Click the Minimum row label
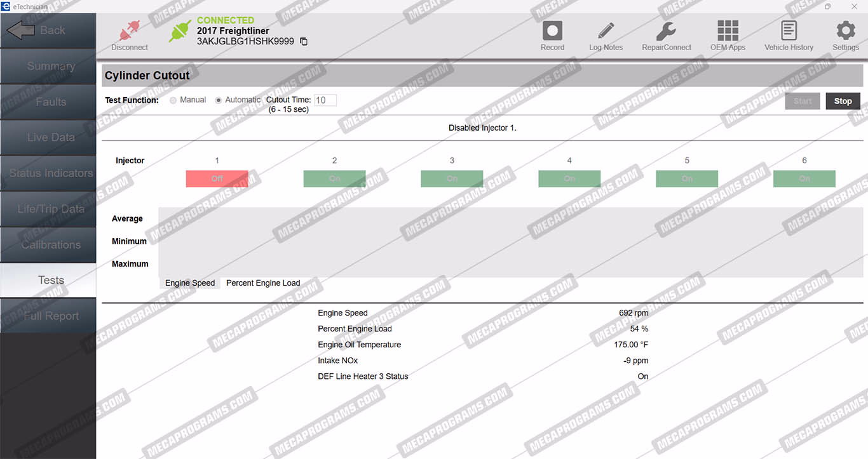Image resolution: width=868 pixels, height=459 pixels. pyautogui.click(x=129, y=241)
